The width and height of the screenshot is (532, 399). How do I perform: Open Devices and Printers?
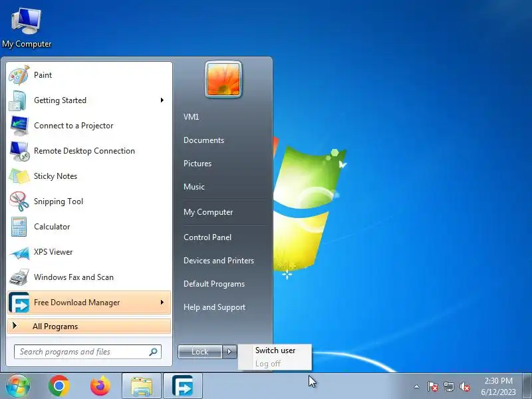pos(219,261)
